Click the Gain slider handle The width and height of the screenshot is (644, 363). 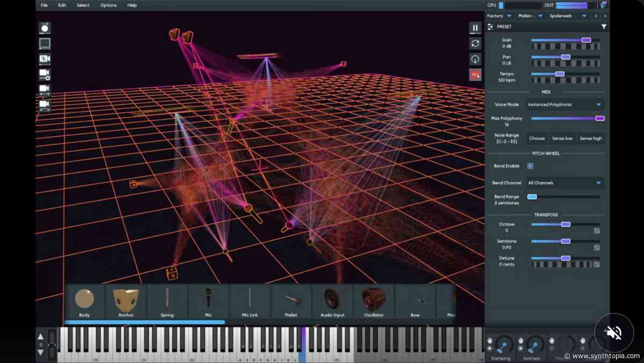pyautogui.click(x=586, y=40)
